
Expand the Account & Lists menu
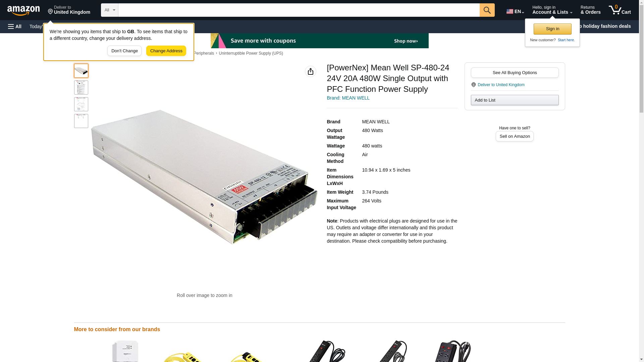click(x=552, y=10)
